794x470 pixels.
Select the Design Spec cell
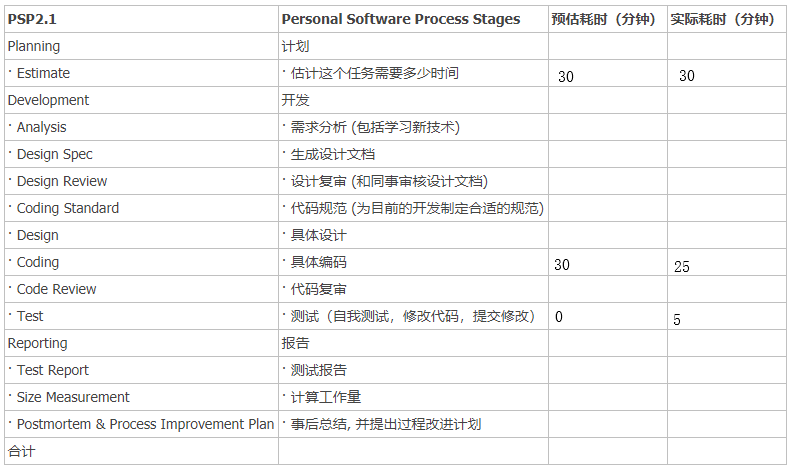click(54, 154)
